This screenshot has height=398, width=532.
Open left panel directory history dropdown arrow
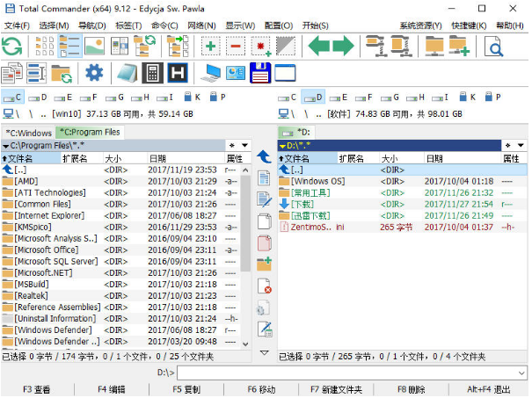(x=244, y=146)
